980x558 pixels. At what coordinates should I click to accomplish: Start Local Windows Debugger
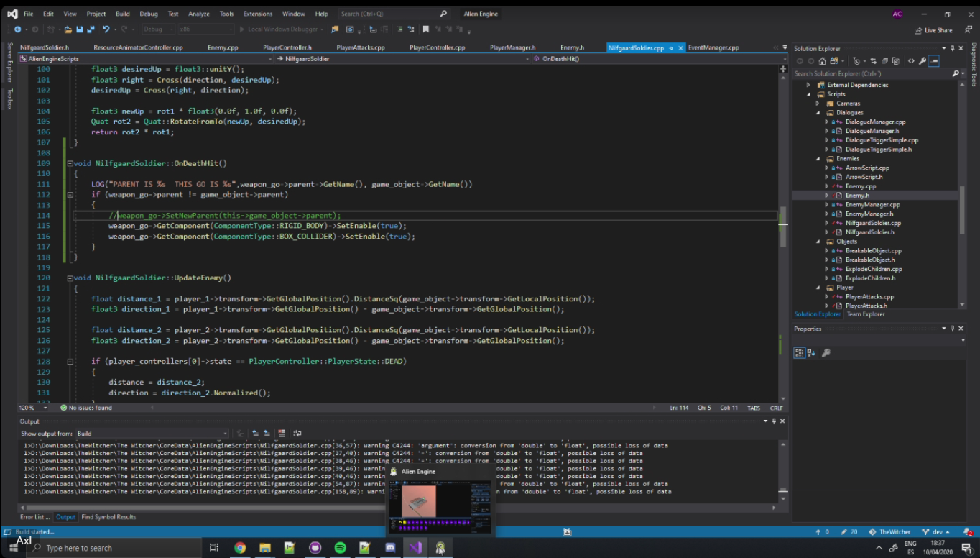pos(280,29)
